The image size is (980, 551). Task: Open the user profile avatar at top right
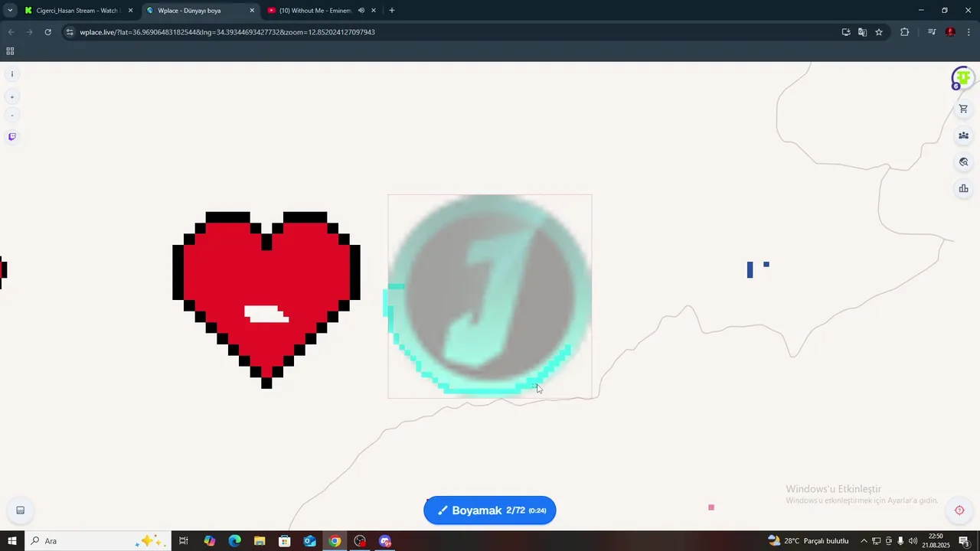click(x=962, y=78)
